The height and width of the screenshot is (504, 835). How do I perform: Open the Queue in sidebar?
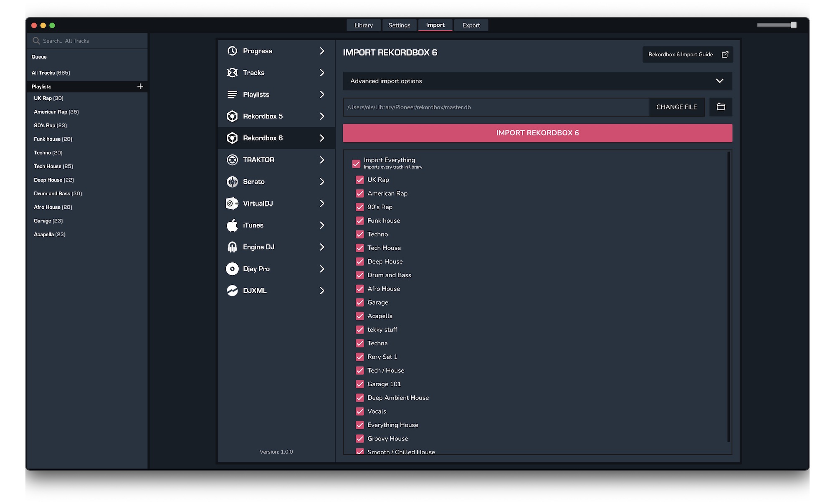[39, 57]
